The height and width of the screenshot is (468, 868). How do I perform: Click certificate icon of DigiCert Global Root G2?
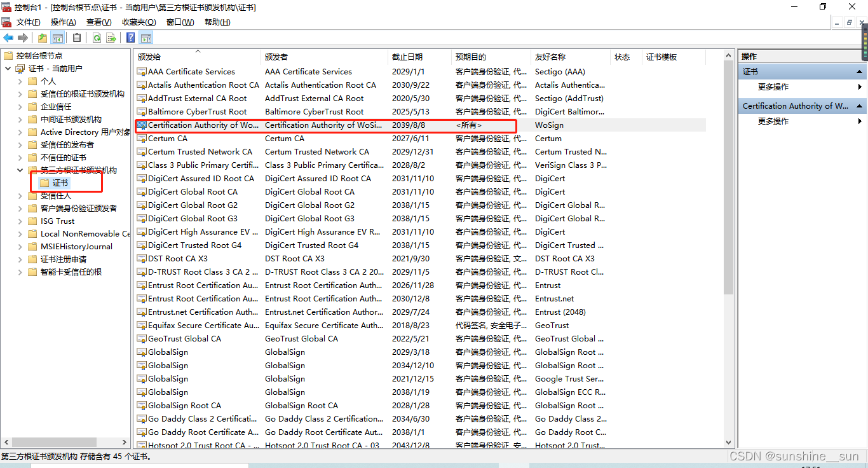(x=142, y=205)
